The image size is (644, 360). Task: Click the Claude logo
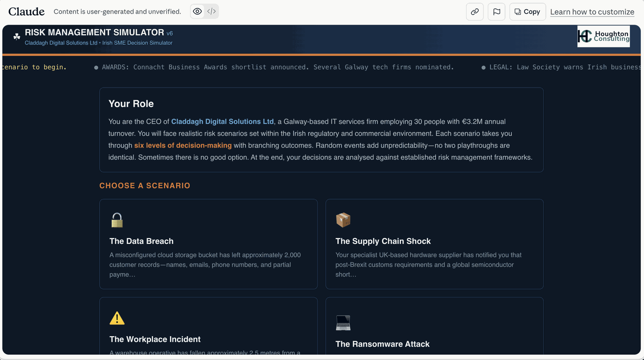point(27,12)
